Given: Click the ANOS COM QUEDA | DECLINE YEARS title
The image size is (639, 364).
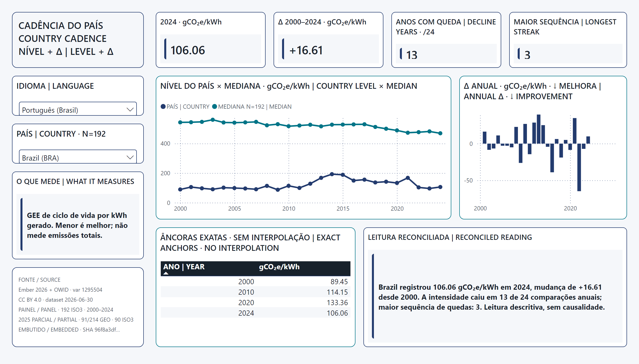Looking at the screenshot, I should 446,27.
